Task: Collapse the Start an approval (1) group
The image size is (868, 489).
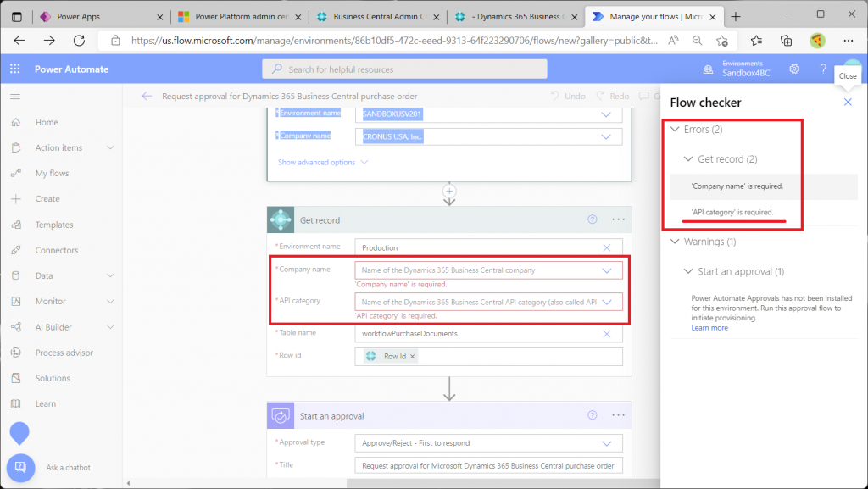Action: click(688, 271)
